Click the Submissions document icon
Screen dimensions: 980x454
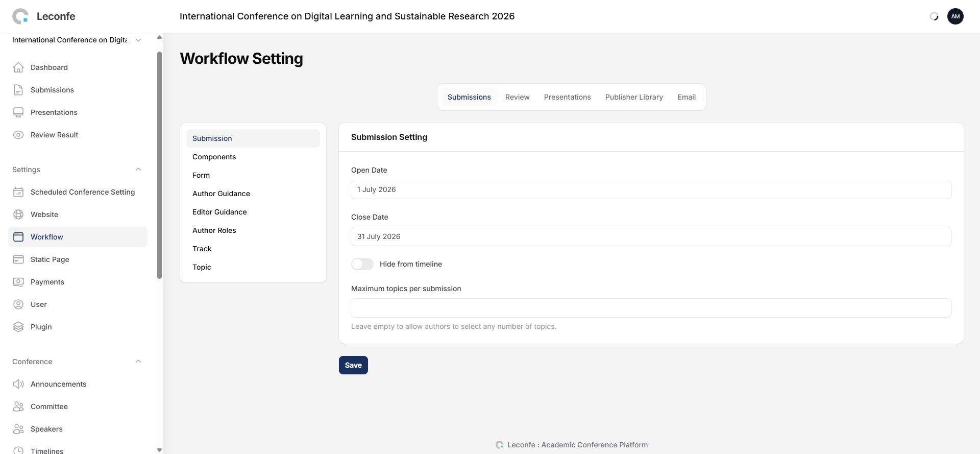pyautogui.click(x=18, y=90)
